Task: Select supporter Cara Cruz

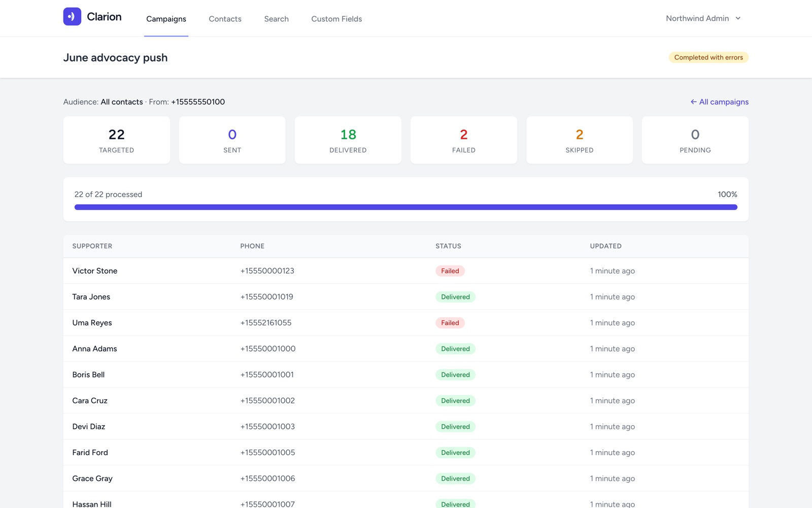Action: (90, 400)
